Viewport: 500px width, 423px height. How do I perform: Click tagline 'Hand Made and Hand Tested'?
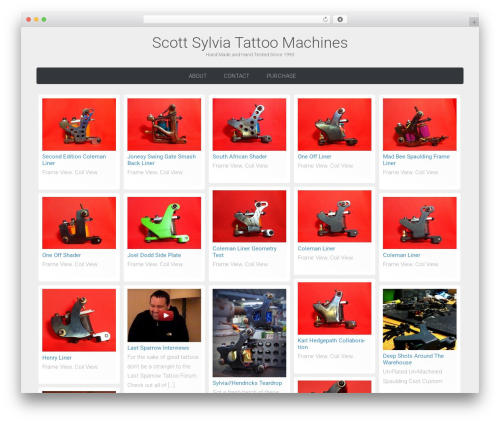click(250, 54)
